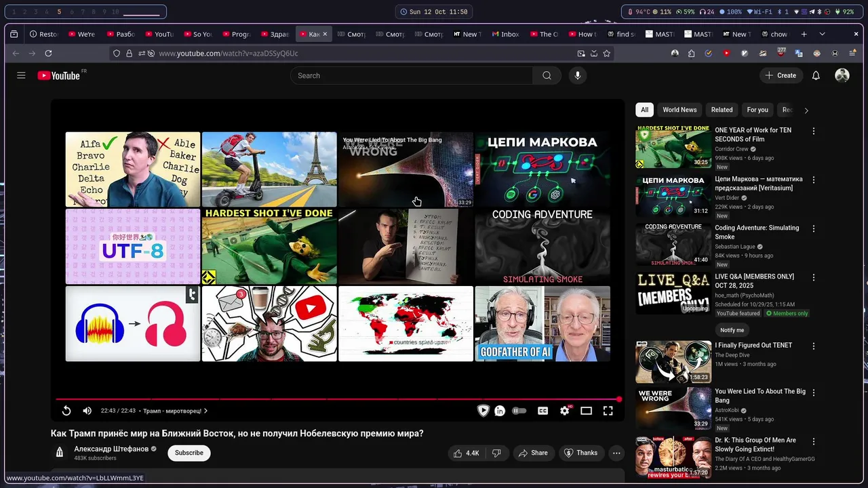This screenshot has height=488, width=868.
Task: Open the browser application menu
Action: (x=852, y=53)
